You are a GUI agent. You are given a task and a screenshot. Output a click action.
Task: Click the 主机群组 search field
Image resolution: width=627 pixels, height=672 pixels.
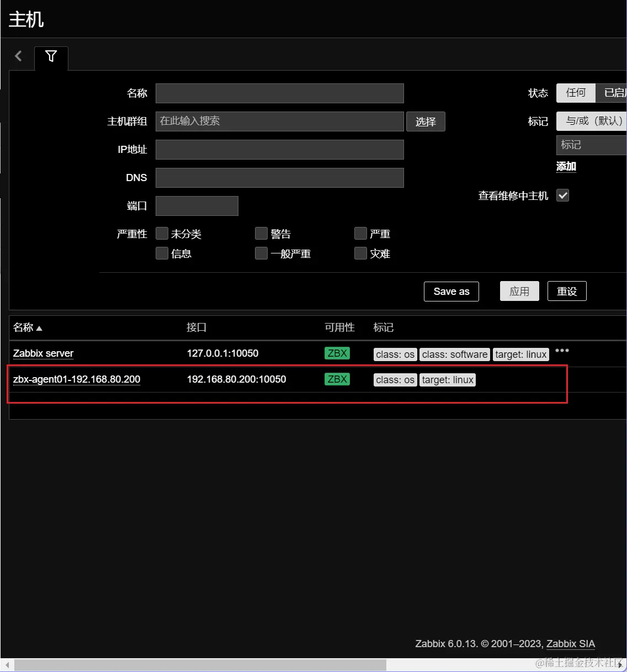280,121
